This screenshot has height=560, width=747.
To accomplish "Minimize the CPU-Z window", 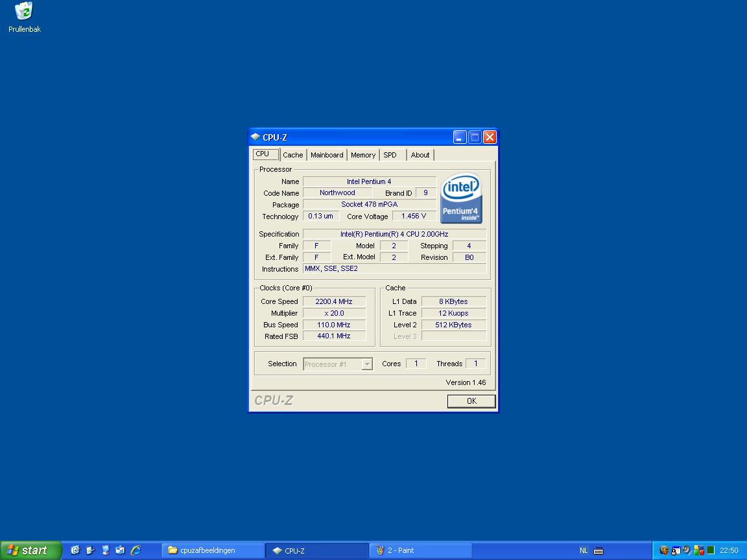I will 459,137.
